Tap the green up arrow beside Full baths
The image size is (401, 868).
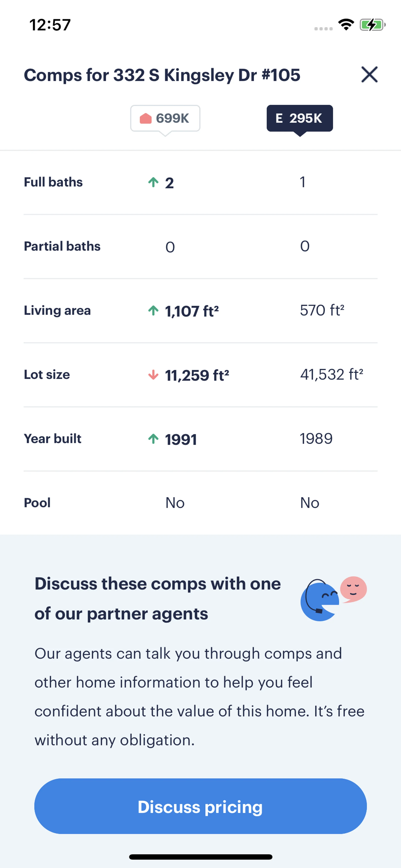[153, 182]
